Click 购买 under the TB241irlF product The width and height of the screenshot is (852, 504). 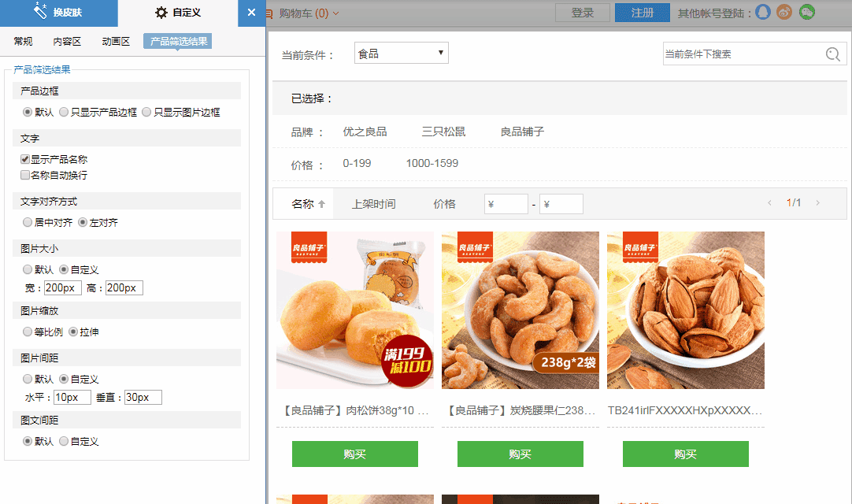(x=686, y=454)
